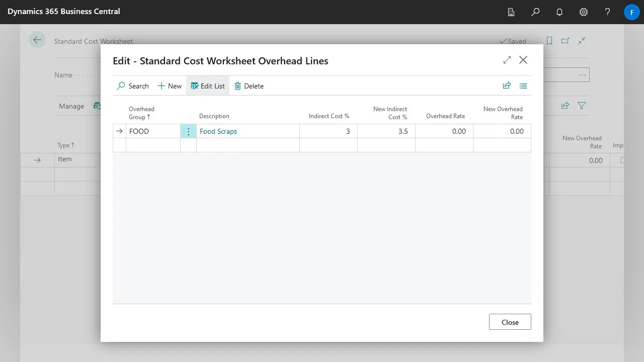The width and height of the screenshot is (644, 362).
Task: Show more options for FOOD row
Action: (188, 131)
